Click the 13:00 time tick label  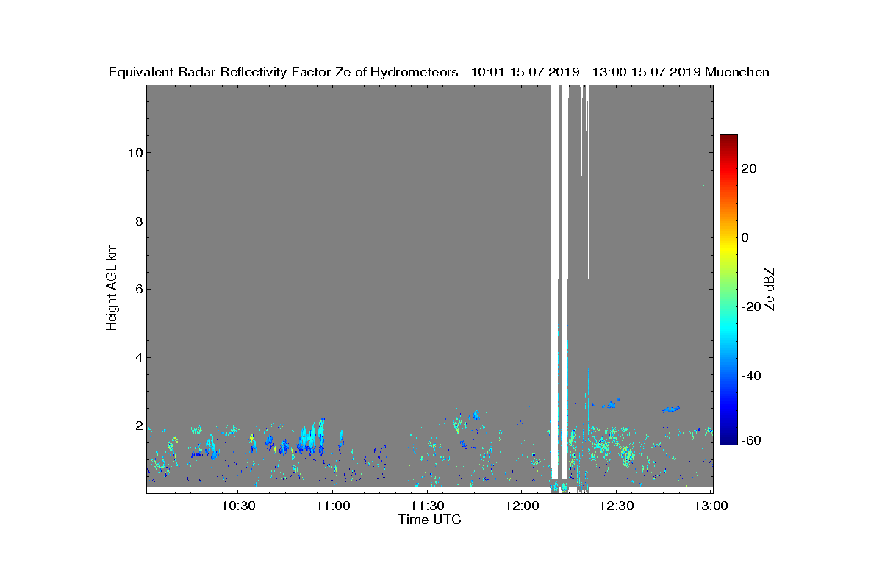click(x=711, y=506)
